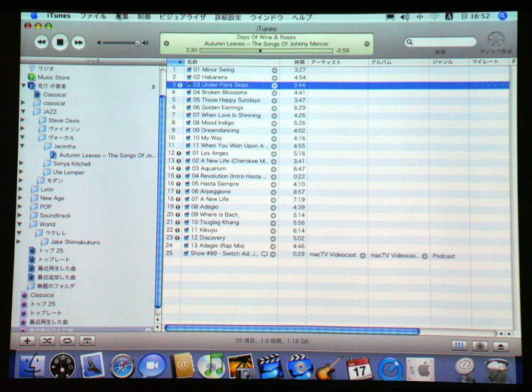Add a new playlist with plus button

click(x=27, y=341)
